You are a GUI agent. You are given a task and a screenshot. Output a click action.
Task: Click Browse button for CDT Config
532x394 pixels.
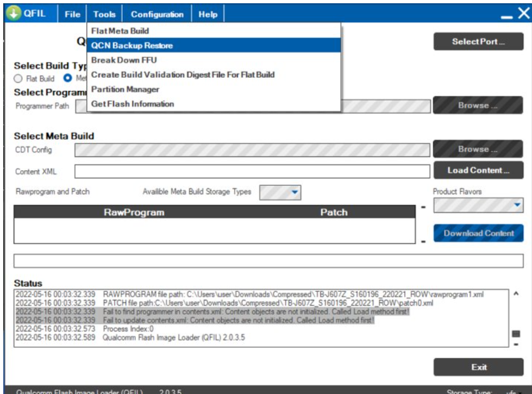[478, 149]
